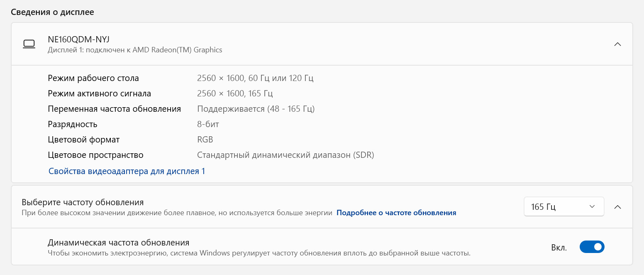Click the AMD Radeon(TM) Graphics subtitle text

pyautogui.click(x=135, y=50)
